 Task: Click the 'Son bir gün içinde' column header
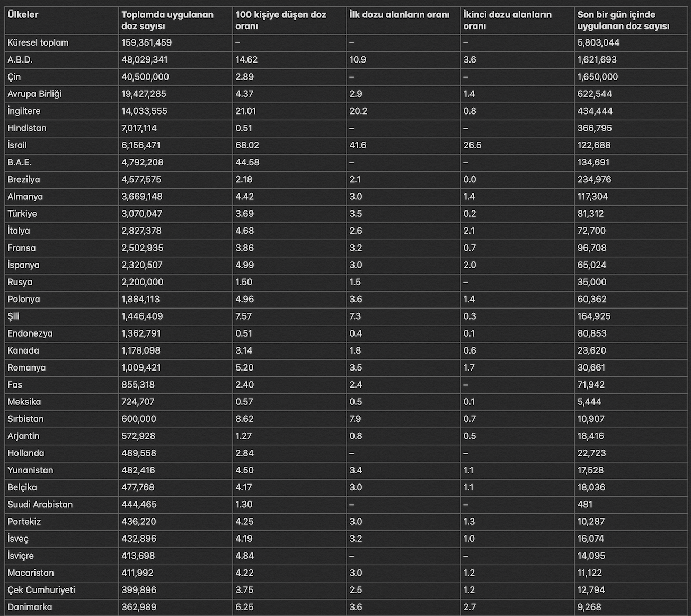(x=623, y=20)
